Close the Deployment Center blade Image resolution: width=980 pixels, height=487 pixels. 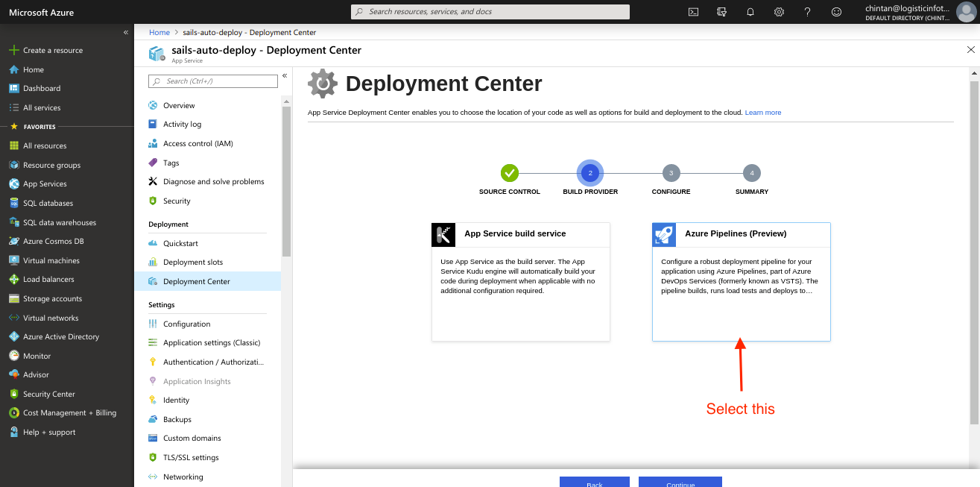[x=970, y=50]
